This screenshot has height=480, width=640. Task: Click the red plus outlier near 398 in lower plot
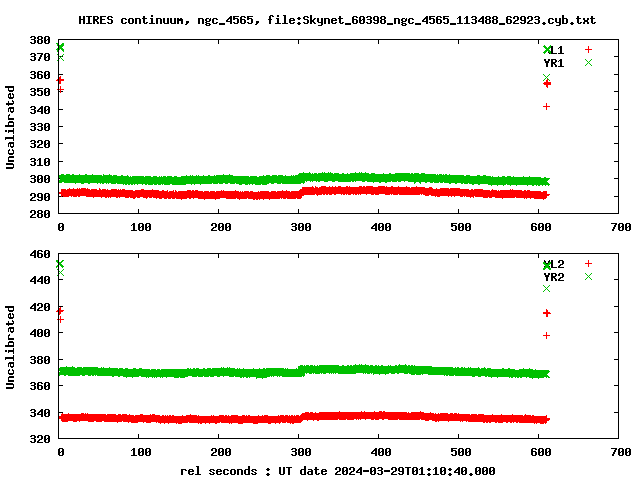pos(547,336)
